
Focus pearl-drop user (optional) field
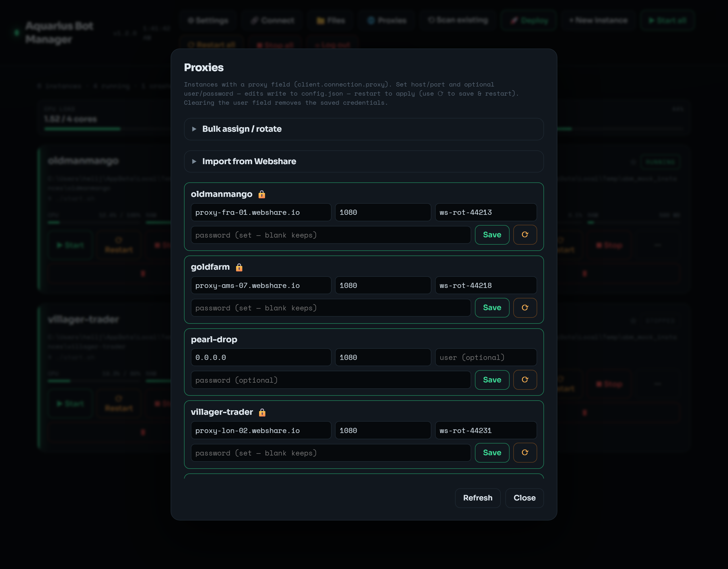click(x=486, y=358)
